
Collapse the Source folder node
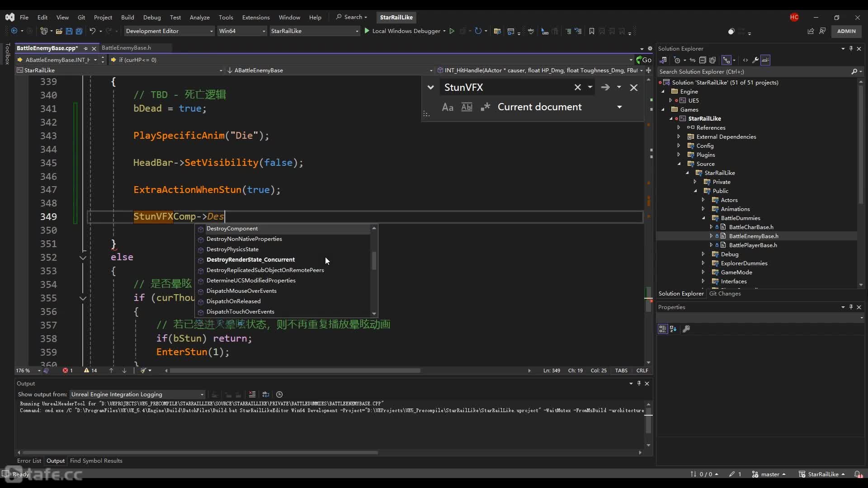pyautogui.click(x=679, y=164)
